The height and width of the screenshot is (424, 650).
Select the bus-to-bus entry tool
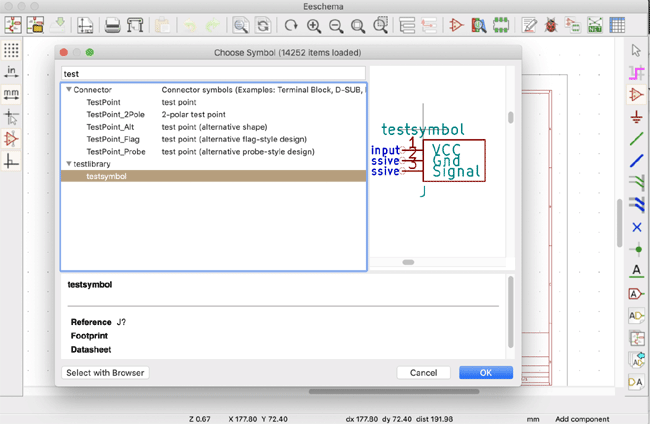click(636, 205)
